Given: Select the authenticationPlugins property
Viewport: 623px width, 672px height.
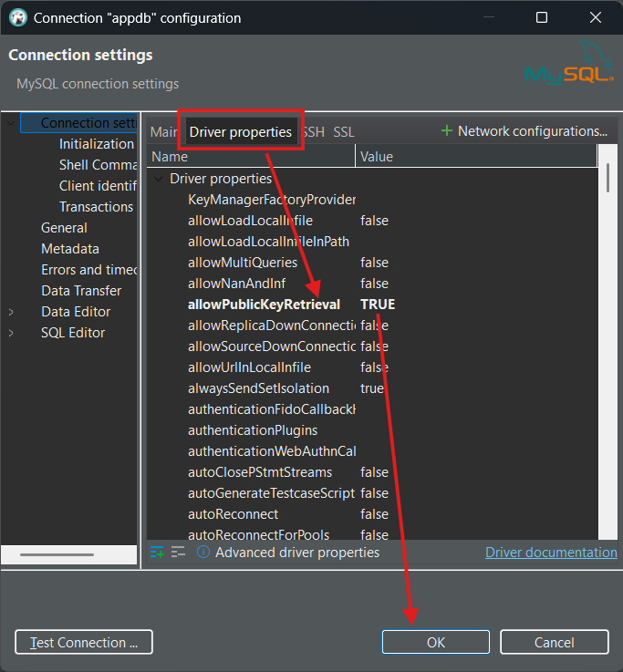Looking at the screenshot, I should [x=253, y=430].
